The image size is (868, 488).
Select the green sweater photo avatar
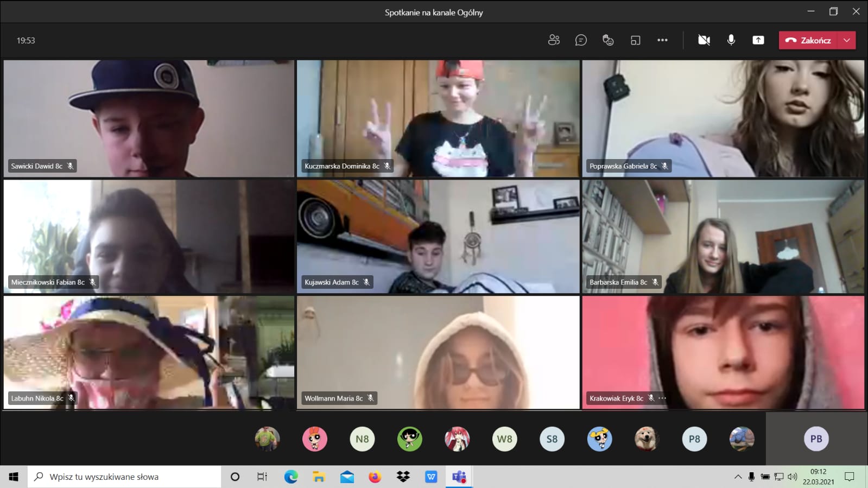point(268,439)
